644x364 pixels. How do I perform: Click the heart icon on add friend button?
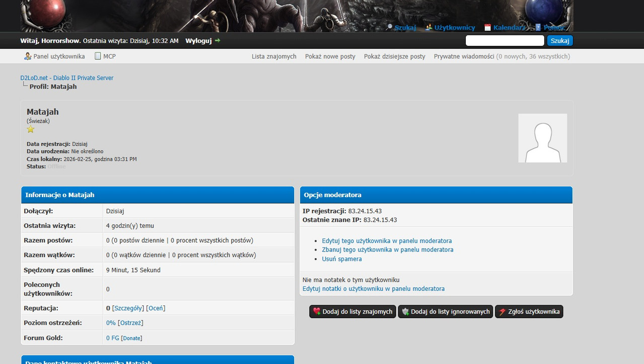tap(317, 312)
